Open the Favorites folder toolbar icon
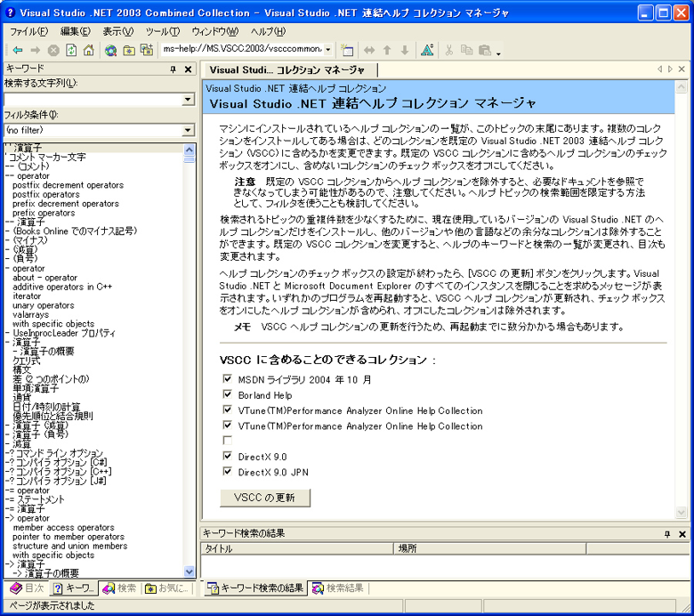694x616 pixels. (x=129, y=50)
